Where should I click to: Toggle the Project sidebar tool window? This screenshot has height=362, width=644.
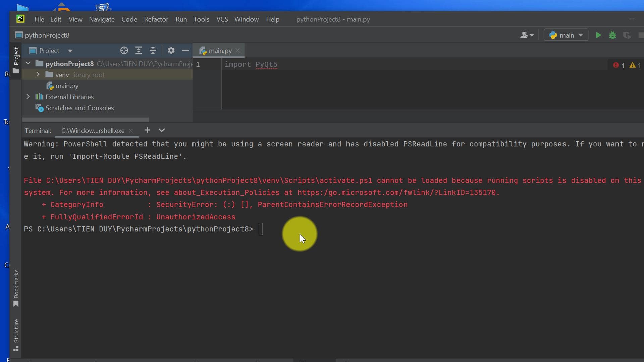click(16, 60)
